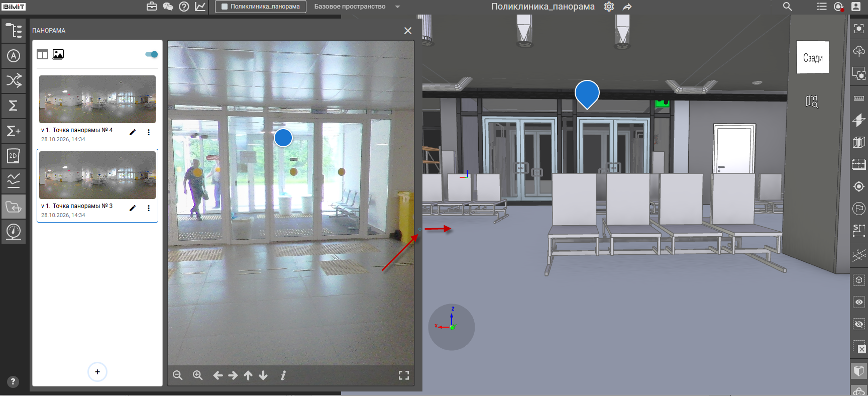Zoom in the panorama image
868x396 pixels.
pos(198,375)
